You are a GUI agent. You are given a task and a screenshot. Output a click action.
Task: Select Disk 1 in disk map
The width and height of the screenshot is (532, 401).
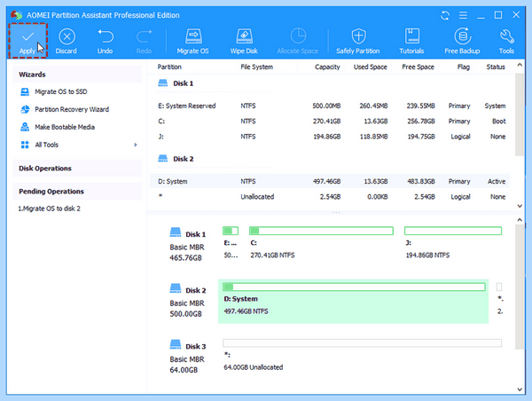pyautogui.click(x=188, y=245)
